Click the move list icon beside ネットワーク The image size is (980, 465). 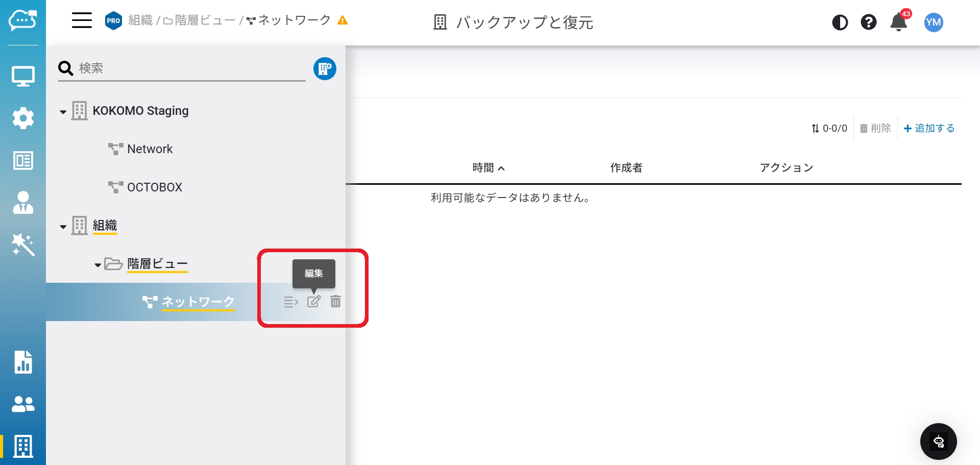pyautogui.click(x=290, y=302)
